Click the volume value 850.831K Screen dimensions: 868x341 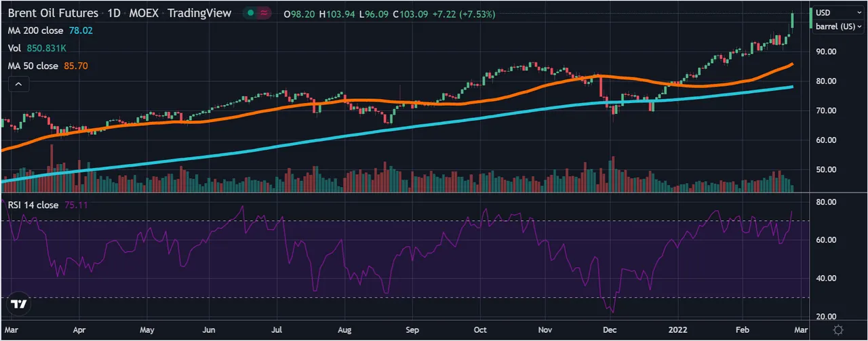(x=47, y=48)
